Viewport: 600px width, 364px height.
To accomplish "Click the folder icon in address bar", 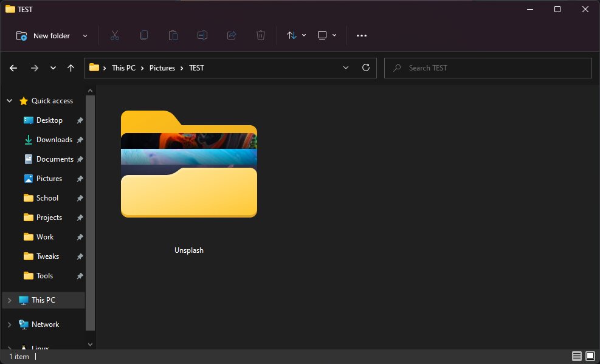I will (94, 67).
